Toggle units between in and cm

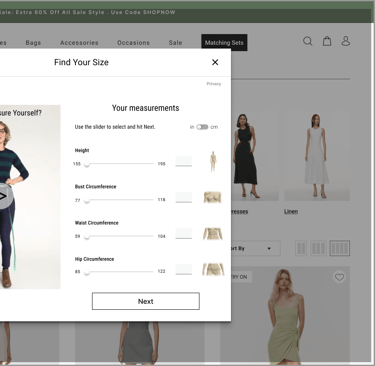202,127
